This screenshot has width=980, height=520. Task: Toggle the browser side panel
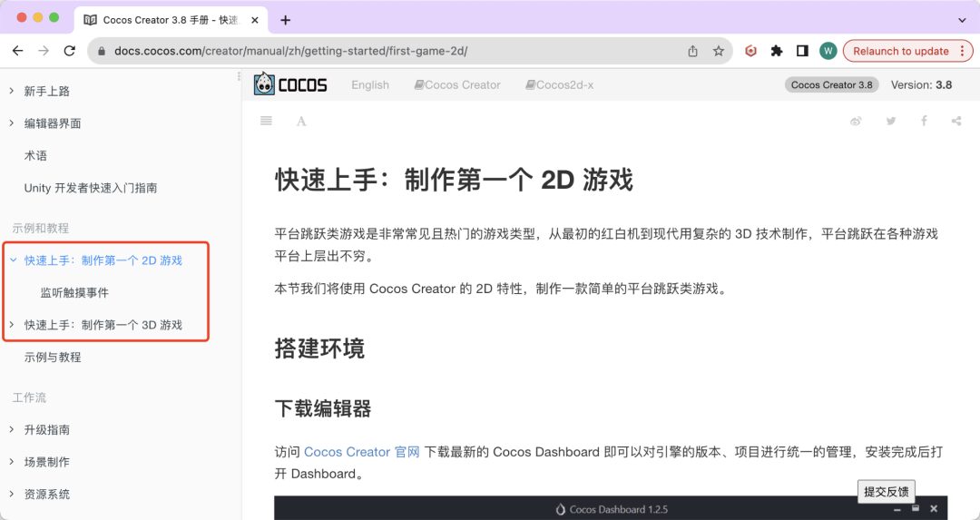point(802,51)
